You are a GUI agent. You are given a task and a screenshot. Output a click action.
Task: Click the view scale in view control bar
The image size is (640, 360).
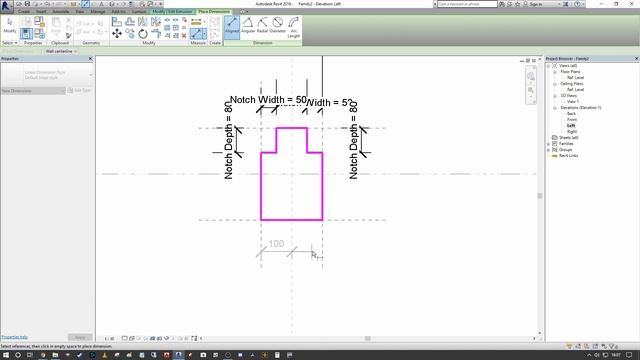click(x=109, y=338)
